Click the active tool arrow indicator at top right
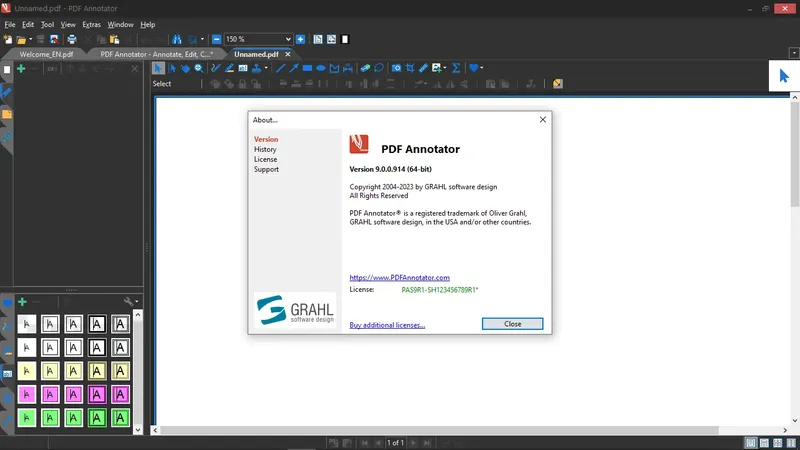Image resolution: width=800 pixels, height=450 pixels. (x=784, y=76)
